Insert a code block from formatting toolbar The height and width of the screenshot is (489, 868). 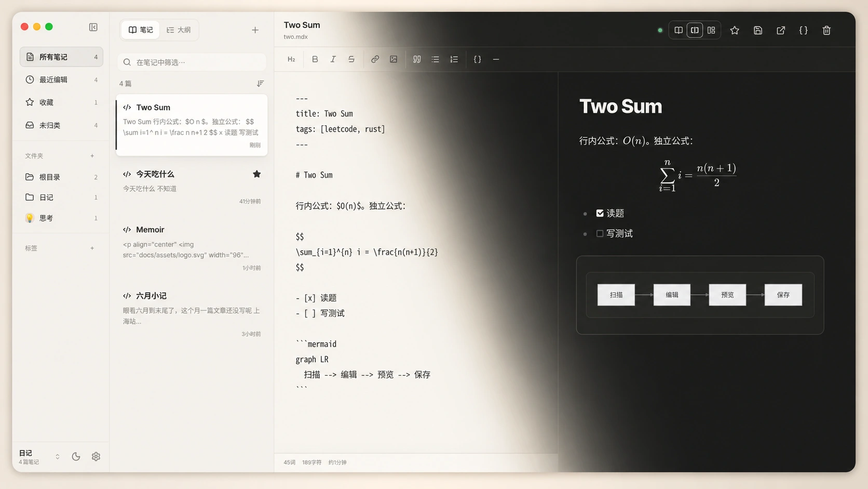tap(478, 59)
